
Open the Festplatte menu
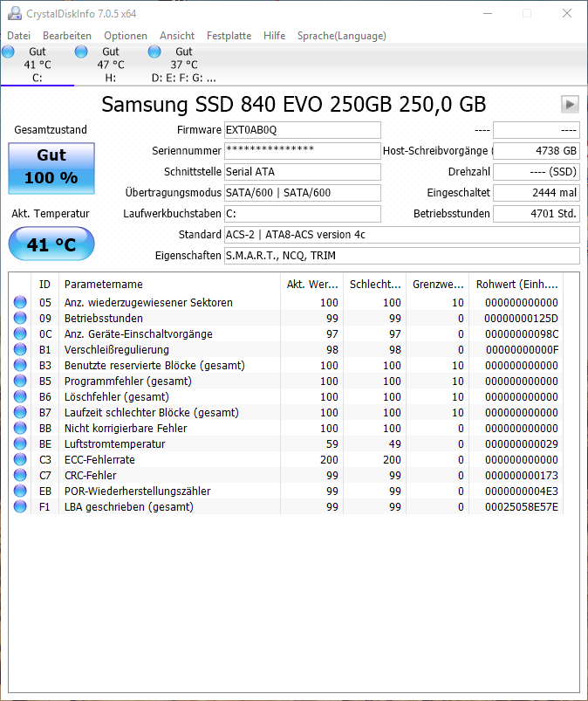click(x=229, y=36)
